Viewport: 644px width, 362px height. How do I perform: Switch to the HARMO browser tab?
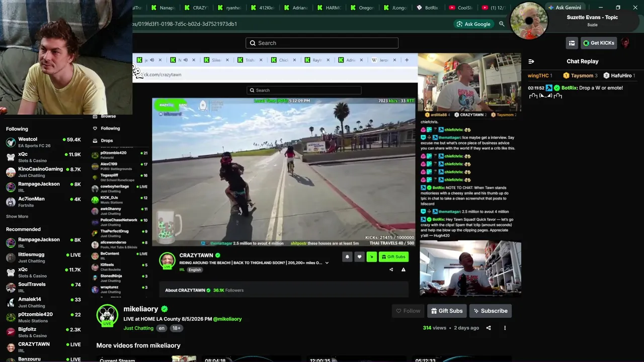coord(329,8)
